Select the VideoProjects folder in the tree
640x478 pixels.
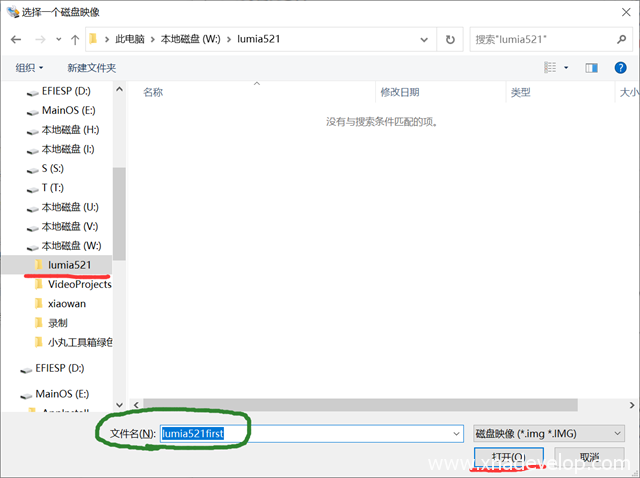(79, 284)
